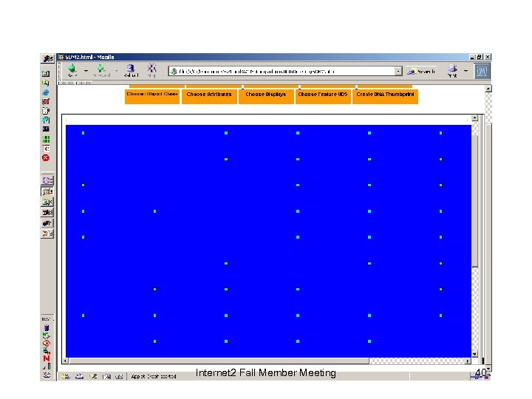Viewport: 532px width, 399px height.
Task: Click the Print toolbar icon
Action: tap(452, 71)
